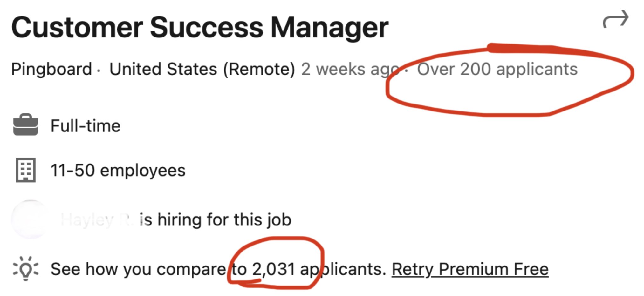Click the company size building icon

coord(25,170)
